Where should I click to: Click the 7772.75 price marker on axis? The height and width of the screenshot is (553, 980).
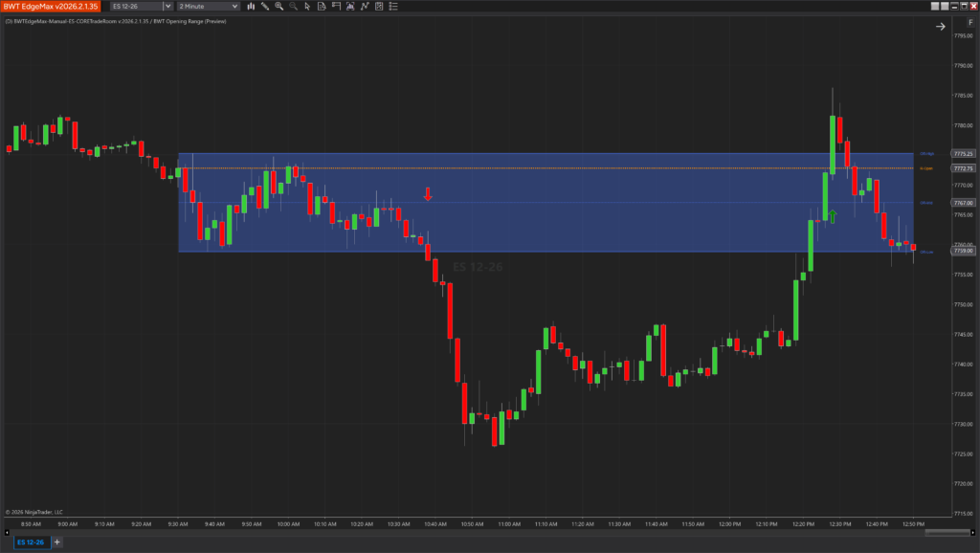click(963, 168)
